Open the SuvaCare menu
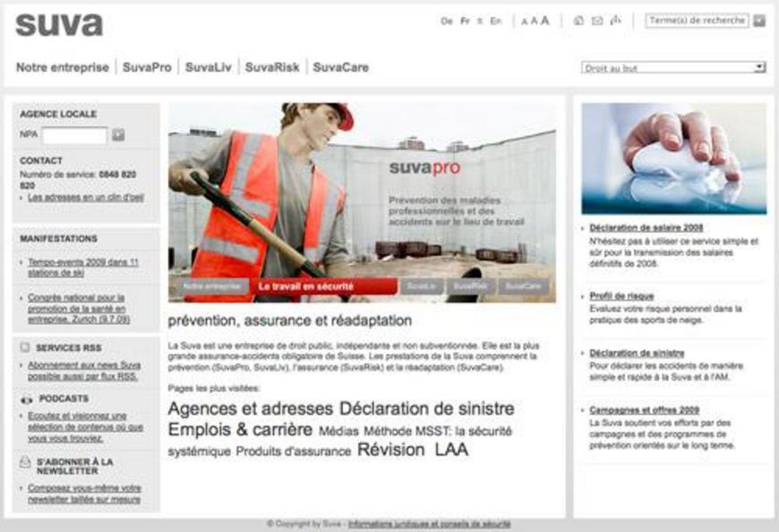The image size is (779, 532). tap(341, 67)
